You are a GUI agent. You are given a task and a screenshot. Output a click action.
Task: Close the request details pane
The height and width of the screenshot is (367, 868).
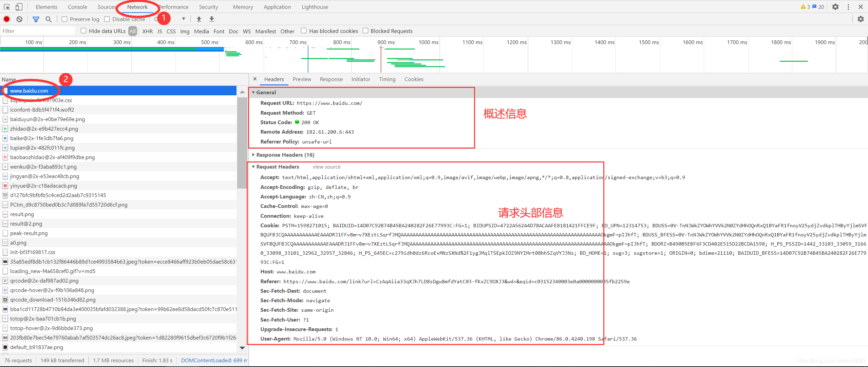tap(255, 79)
